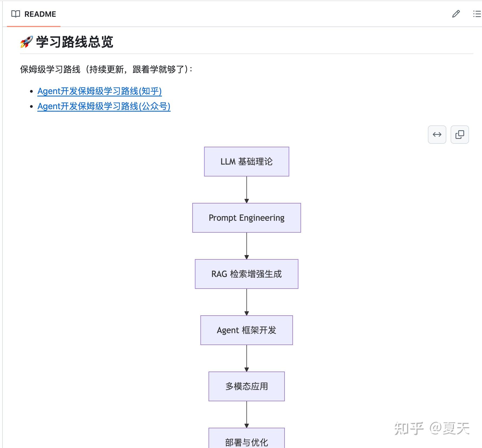The image size is (482, 448).
Task: Click the RAG 检索增强生成 node
Action: tap(246, 274)
